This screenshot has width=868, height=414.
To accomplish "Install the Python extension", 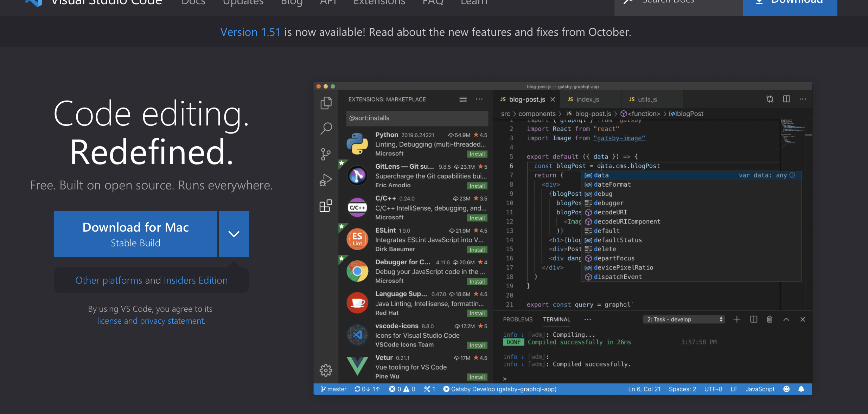I will point(477,154).
